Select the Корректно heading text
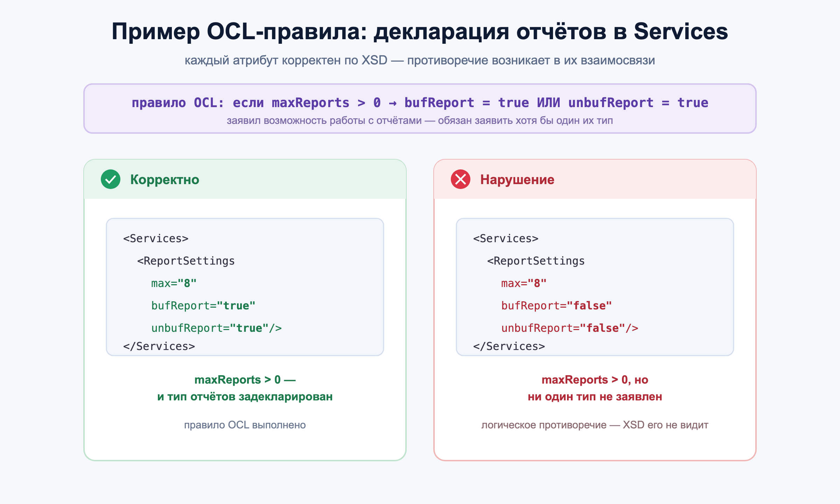Viewport: 840px width, 504px height. tap(165, 180)
